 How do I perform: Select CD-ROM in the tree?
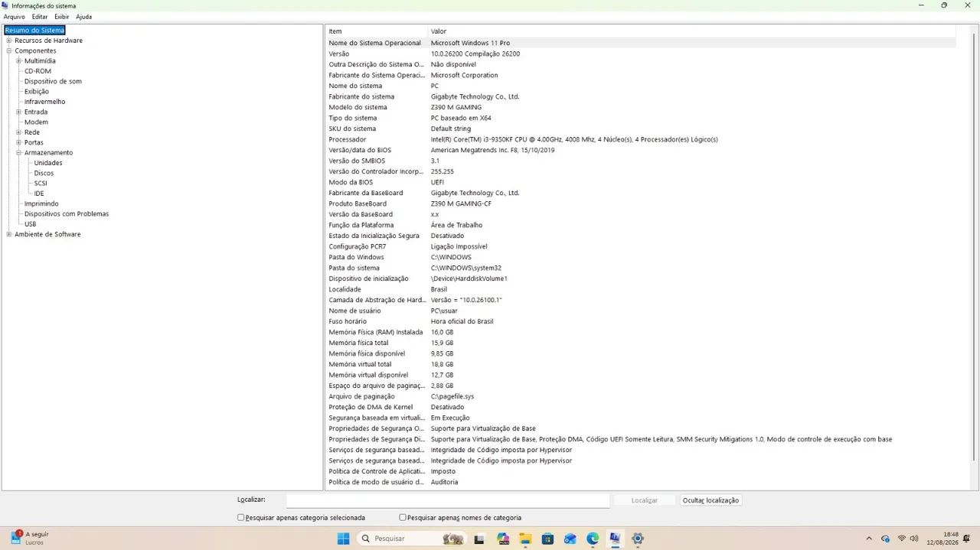pos(38,71)
